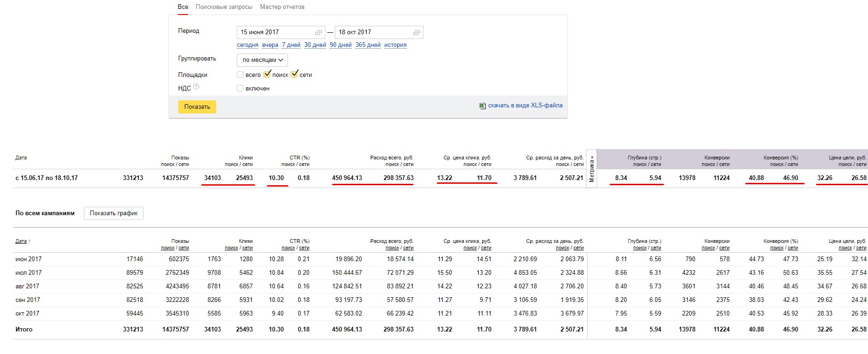Collapse the Метрика columns expander

click(591, 169)
